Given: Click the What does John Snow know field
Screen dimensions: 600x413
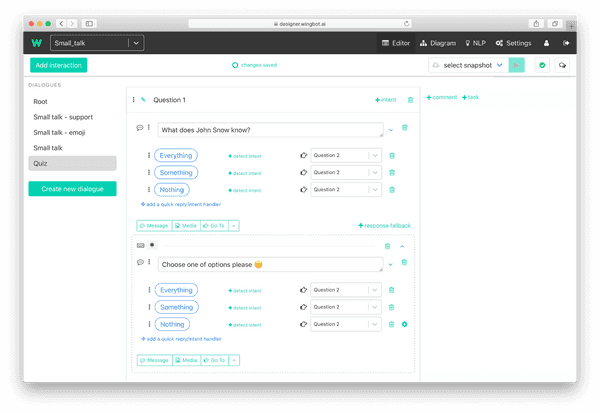Looking at the screenshot, I should coord(270,130).
